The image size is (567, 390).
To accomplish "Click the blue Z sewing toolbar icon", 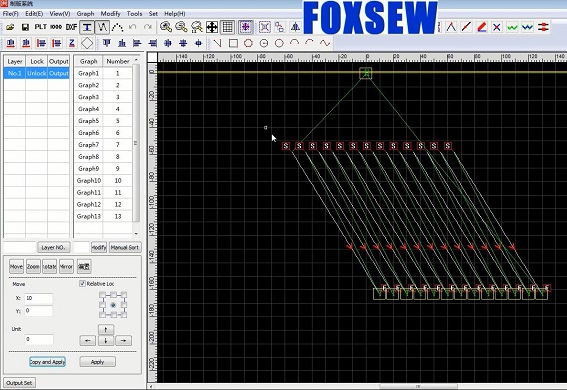I will click(x=72, y=43).
